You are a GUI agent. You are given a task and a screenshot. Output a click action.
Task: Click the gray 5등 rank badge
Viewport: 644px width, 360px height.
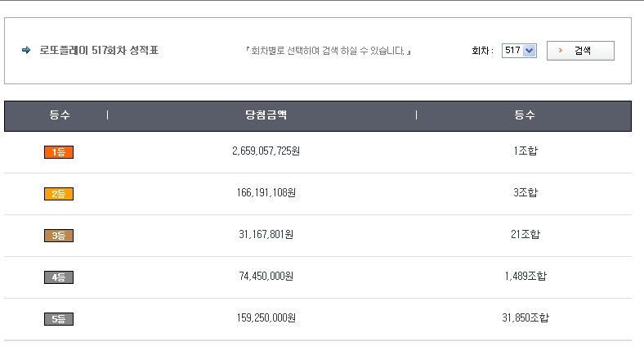pos(59,319)
